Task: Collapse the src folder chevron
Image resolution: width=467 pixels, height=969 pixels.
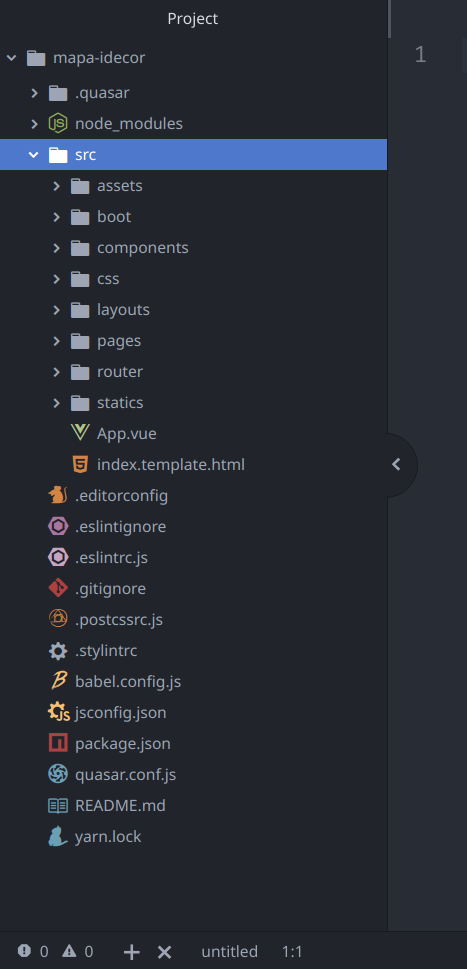Action: click(33, 154)
